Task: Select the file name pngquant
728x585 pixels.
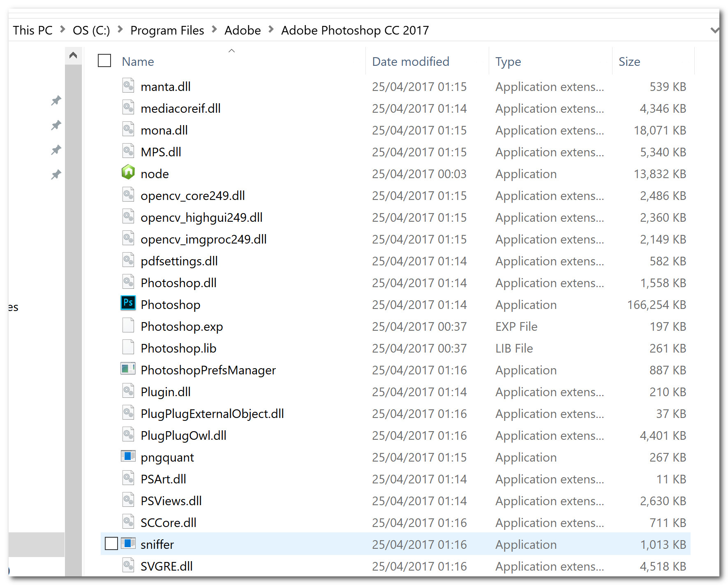Action: 167,457
